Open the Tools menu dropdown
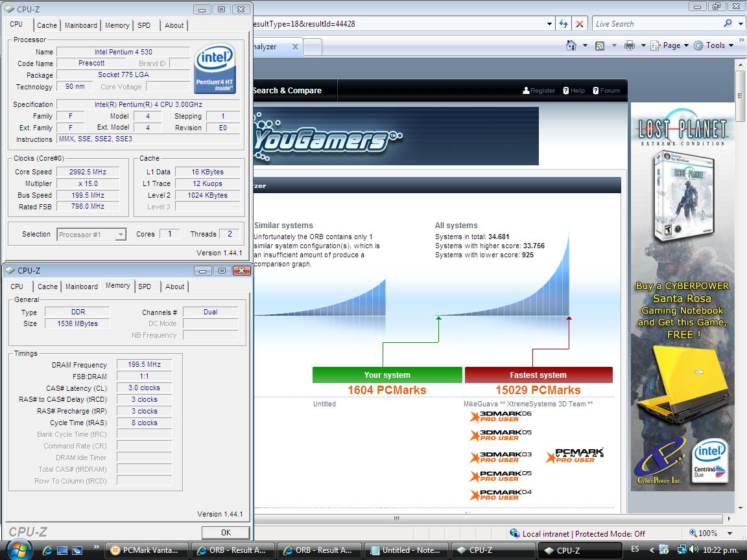The height and width of the screenshot is (560, 747). pyautogui.click(x=713, y=45)
